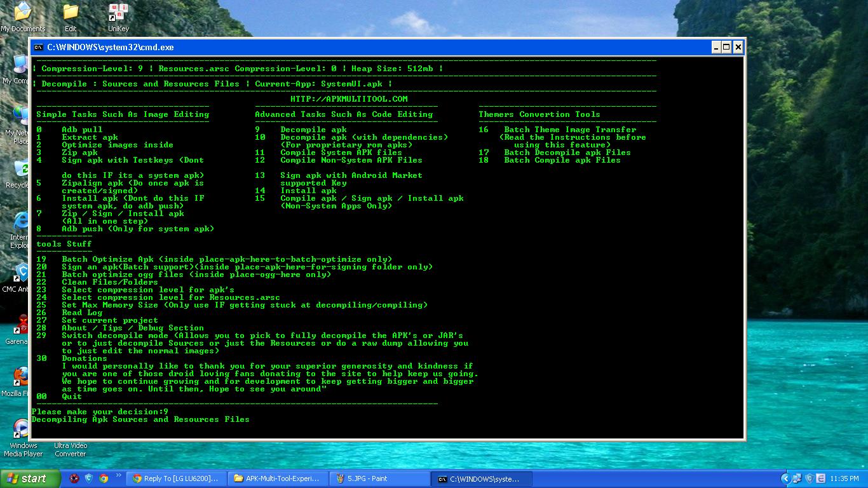
Task: Click the 'Install apk' option 14 line
Action: click(x=295, y=191)
